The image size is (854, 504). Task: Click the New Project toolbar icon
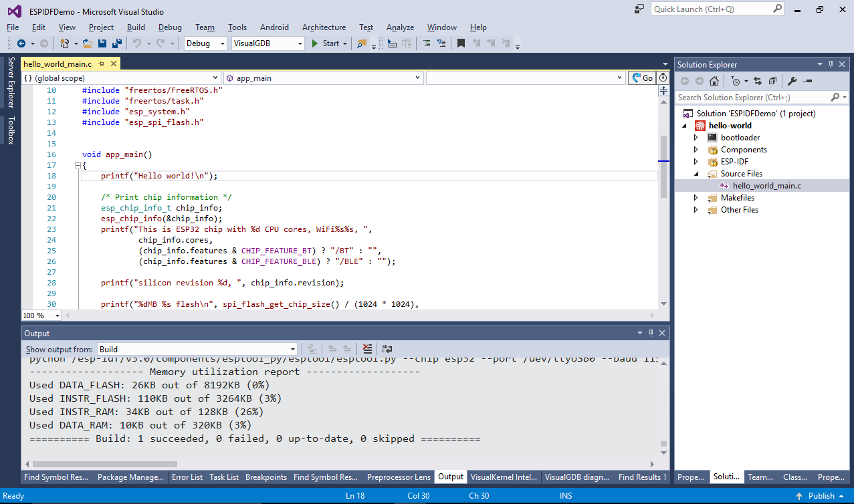[x=65, y=43]
